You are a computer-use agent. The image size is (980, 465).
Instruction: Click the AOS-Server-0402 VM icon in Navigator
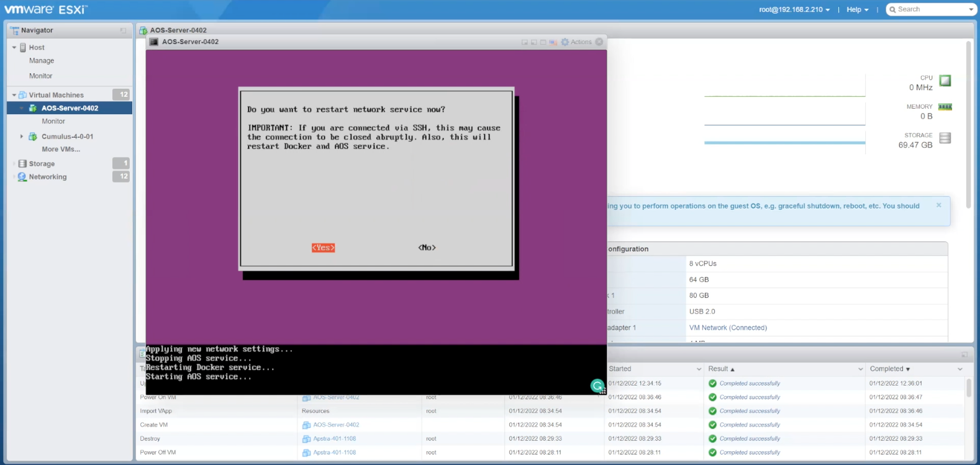[x=33, y=108]
